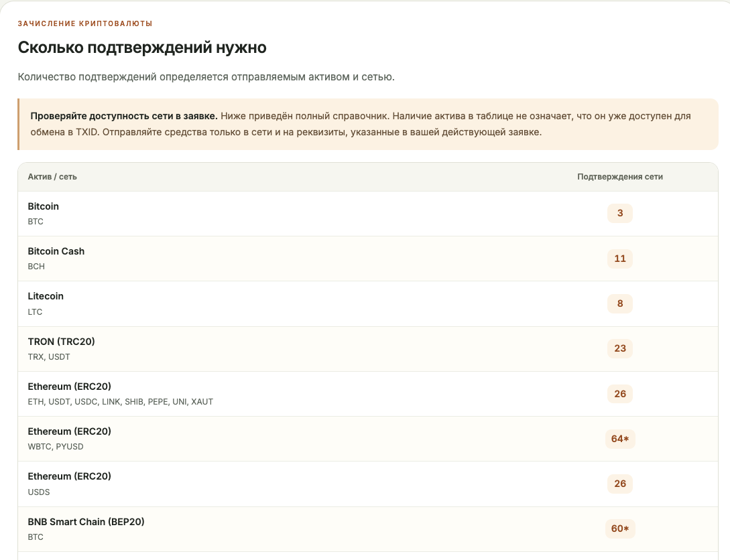Click the 'WBTC, PYUSD' asset list
The image size is (730, 560).
tap(56, 447)
